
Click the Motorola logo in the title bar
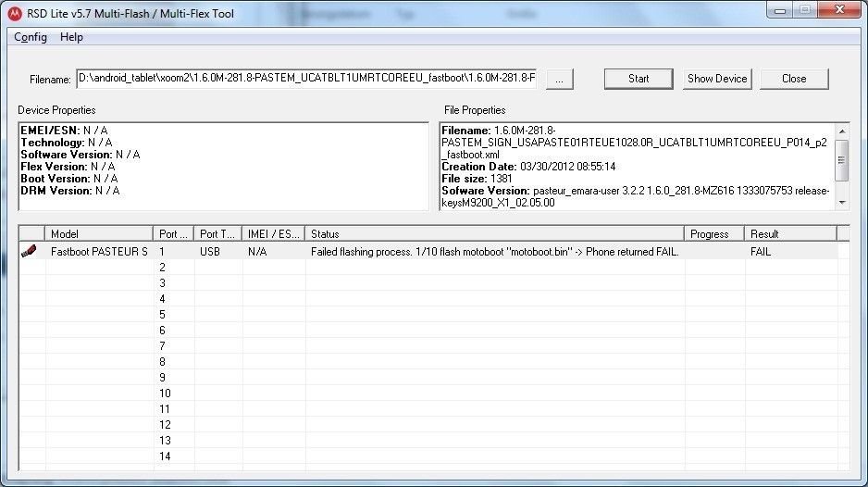click(15, 14)
